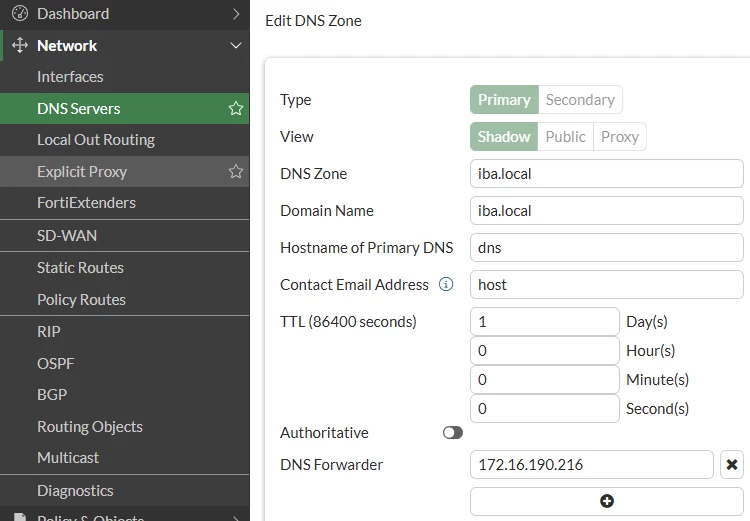Open Routing Objects page
This screenshot has width=750, height=521.
[124, 426]
